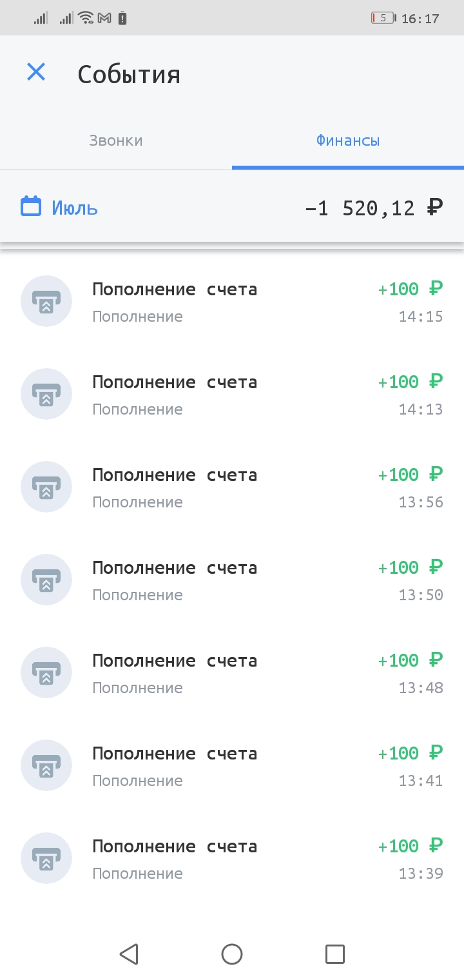Tap the top-up icon for 13:41 entry
This screenshot has height=980, width=464.
click(x=46, y=765)
